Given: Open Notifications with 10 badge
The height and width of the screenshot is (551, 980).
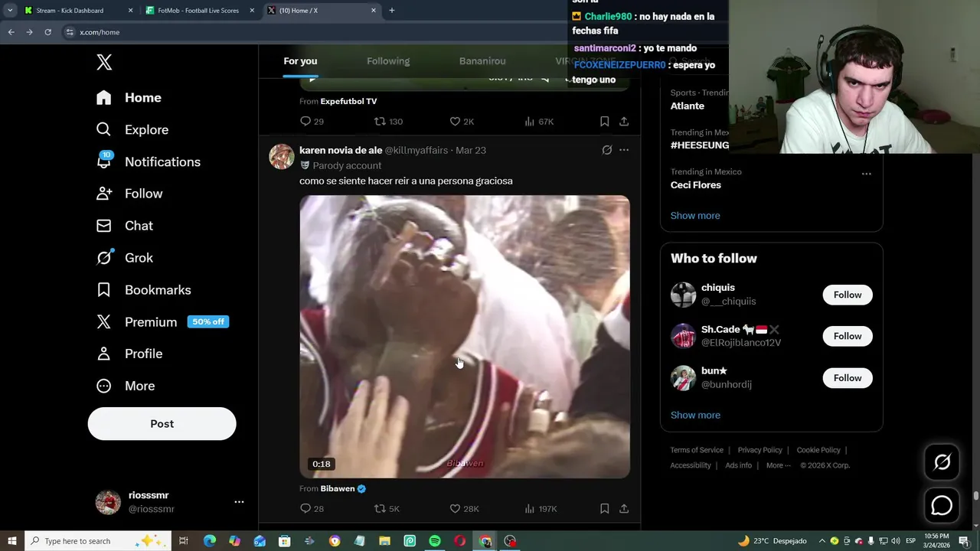Looking at the screenshot, I should [x=148, y=161].
